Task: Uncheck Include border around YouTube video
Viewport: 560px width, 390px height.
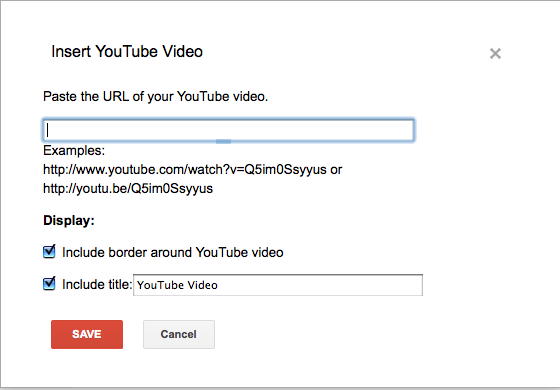Action: pos(49,252)
